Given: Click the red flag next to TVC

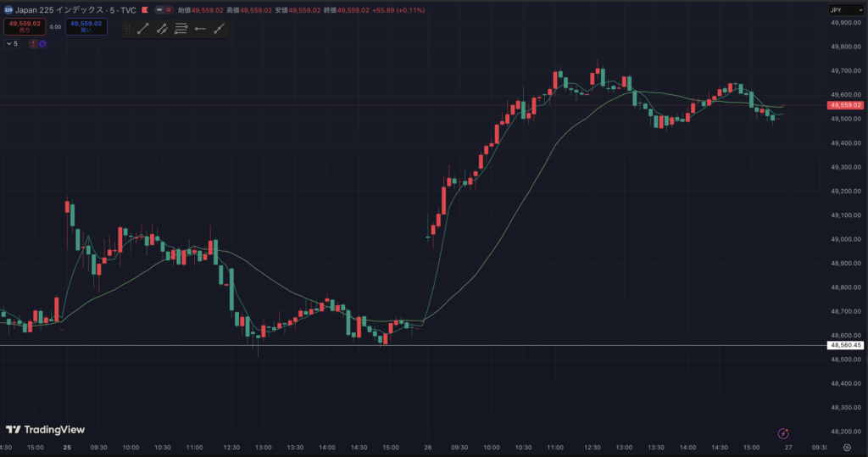Looking at the screenshot, I should coord(146,10).
